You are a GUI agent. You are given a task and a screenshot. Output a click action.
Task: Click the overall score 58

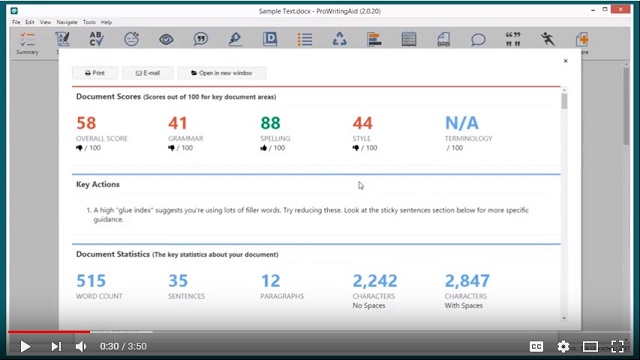point(86,123)
